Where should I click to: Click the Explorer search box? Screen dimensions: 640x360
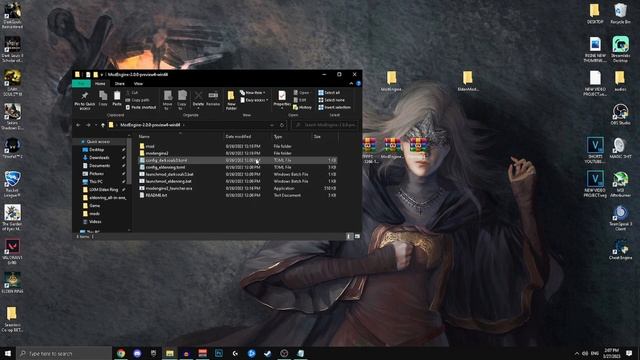tap(325, 125)
